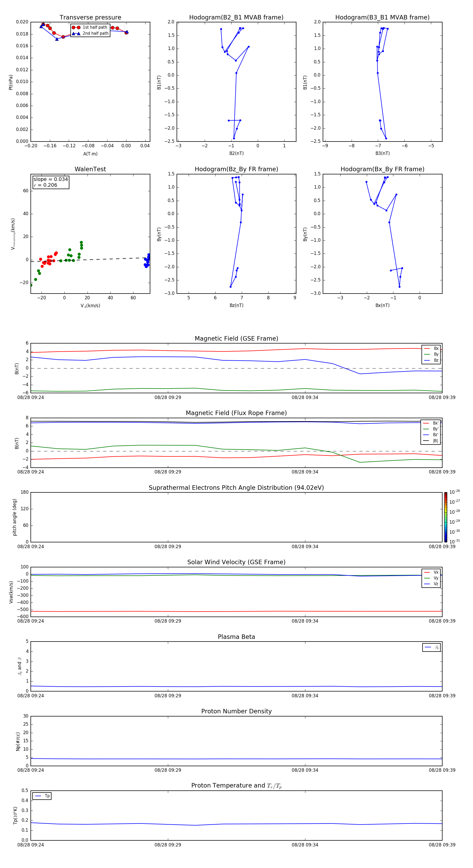Viewport: 473px width, 868px height.
Task: Select the "Bz'" legend entry
Action: 431,435
